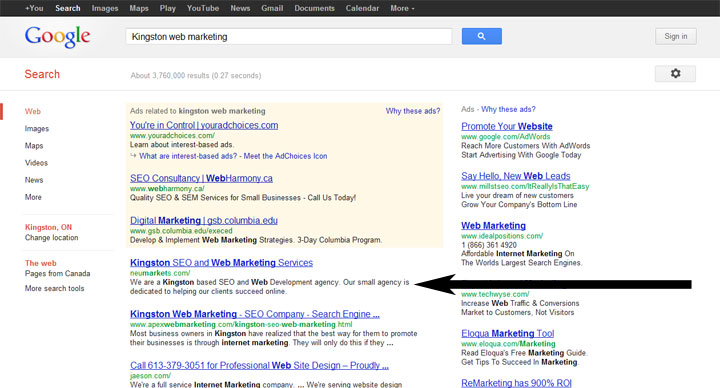The image size is (720, 388).
Task: Open YouTube in the top bar
Action: click(203, 8)
